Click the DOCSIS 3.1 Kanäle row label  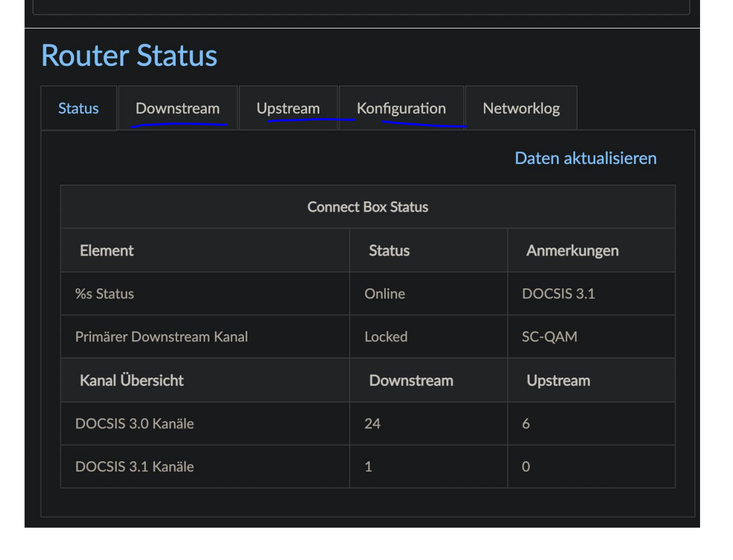coord(135,467)
